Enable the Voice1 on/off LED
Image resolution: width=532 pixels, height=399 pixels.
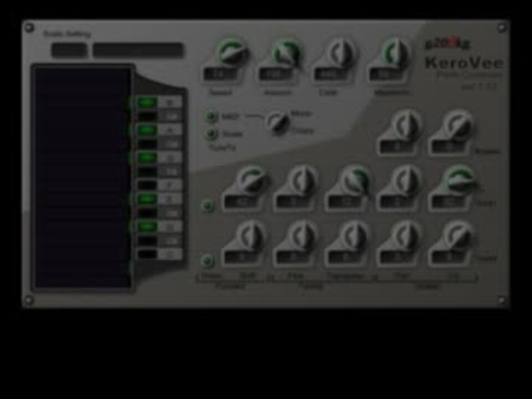tap(207, 206)
